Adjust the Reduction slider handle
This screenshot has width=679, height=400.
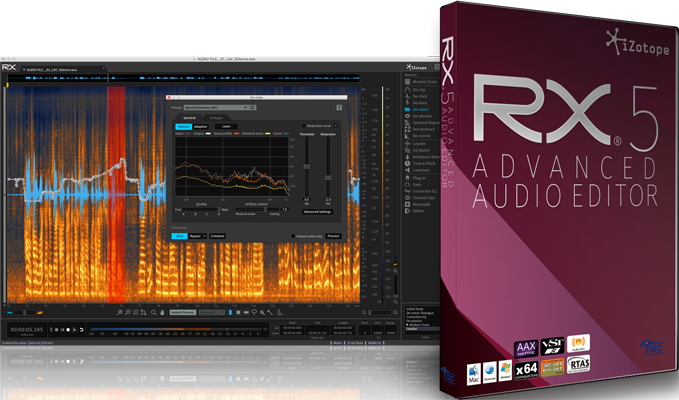[328, 178]
